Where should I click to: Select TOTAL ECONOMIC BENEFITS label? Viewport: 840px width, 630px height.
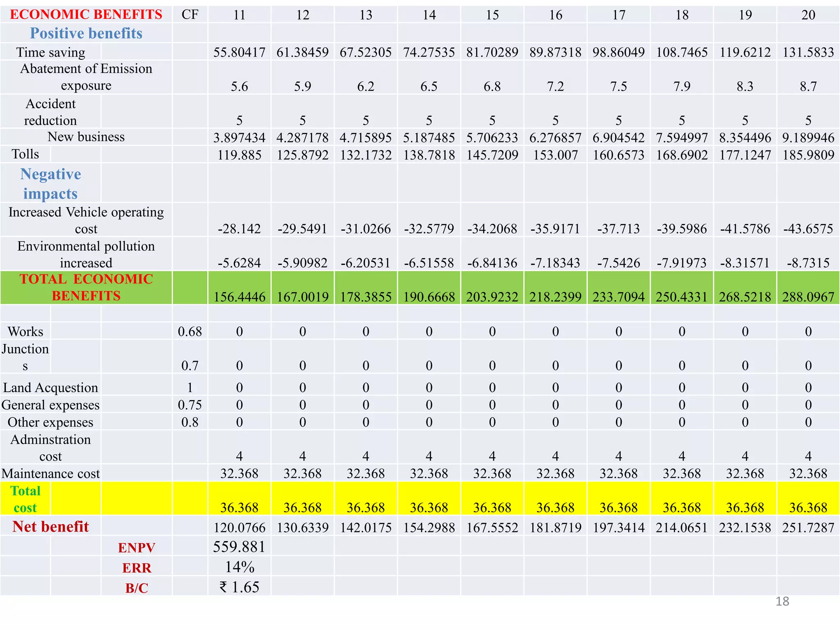click(x=86, y=287)
